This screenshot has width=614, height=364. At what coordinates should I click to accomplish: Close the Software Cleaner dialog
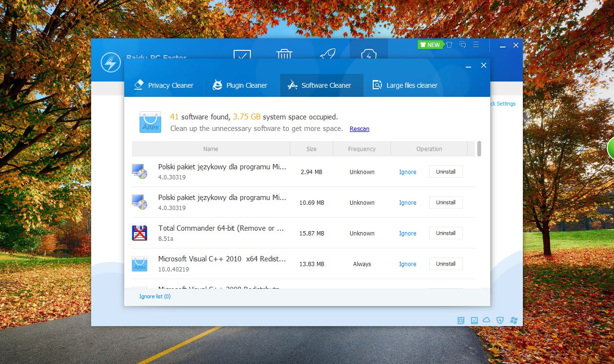(x=484, y=65)
